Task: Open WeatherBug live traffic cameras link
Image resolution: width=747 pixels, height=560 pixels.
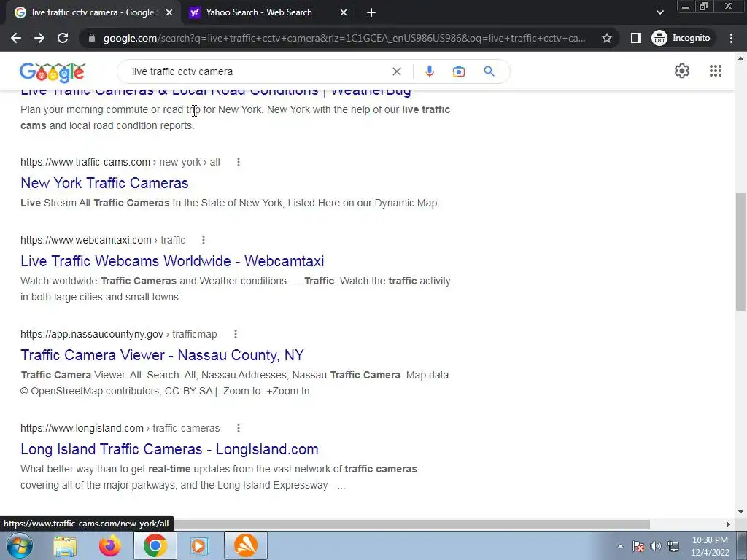Action: coord(215,93)
